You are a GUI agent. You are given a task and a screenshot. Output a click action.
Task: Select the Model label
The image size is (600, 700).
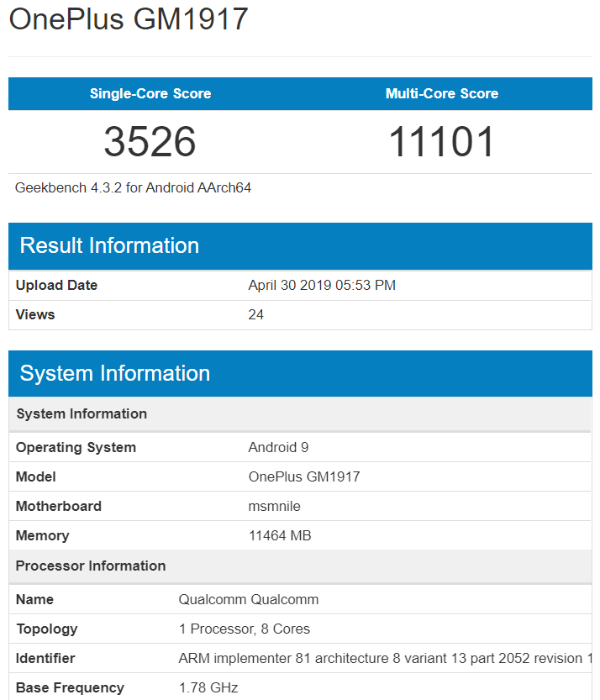(35, 476)
